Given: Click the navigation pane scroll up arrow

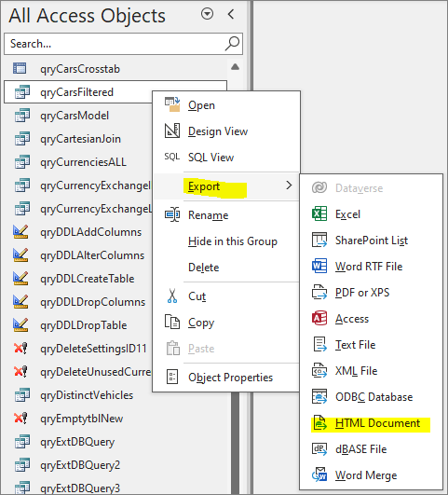Looking at the screenshot, I should pos(235,67).
